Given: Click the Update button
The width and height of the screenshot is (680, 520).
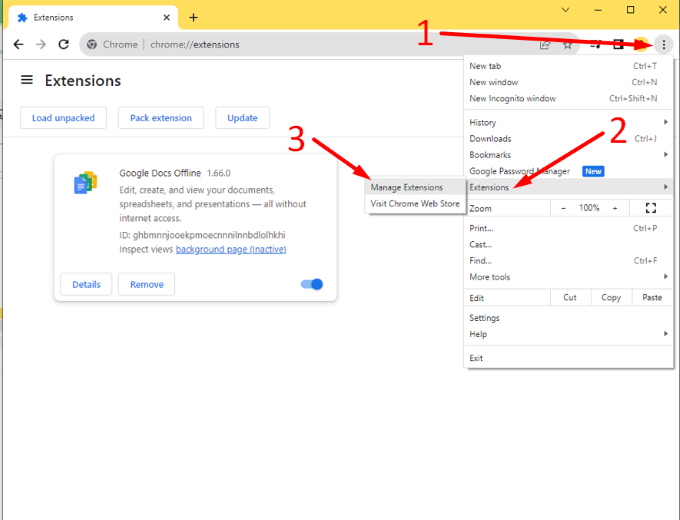Looking at the screenshot, I should pos(242,118).
